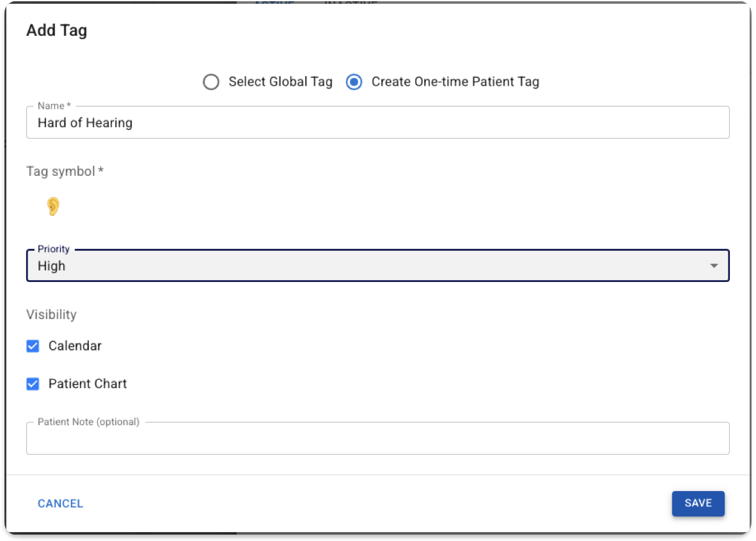Screen dimensions: 756x541
Task: Click the 'Patient Note (optional)' field label
Action: pyautogui.click(x=88, y=422)
